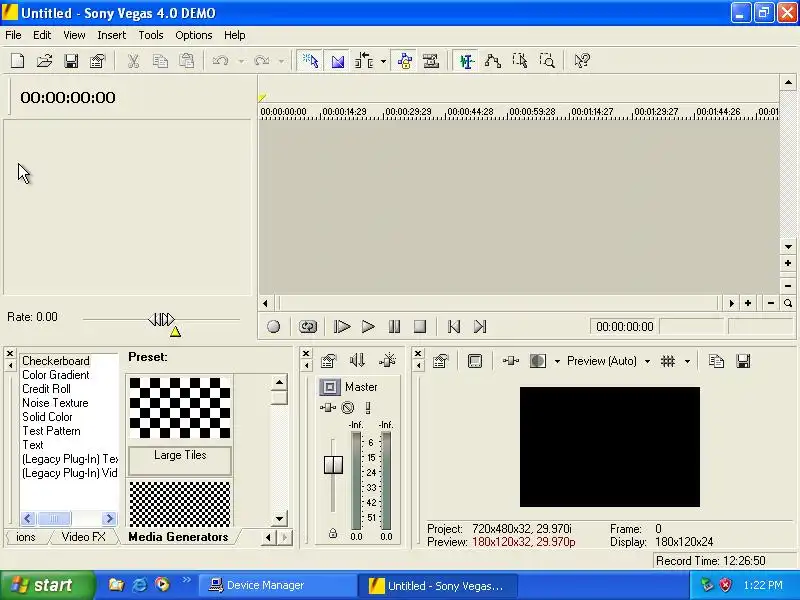Click the Pause button
800x600 pixels.
click(394, 327)
